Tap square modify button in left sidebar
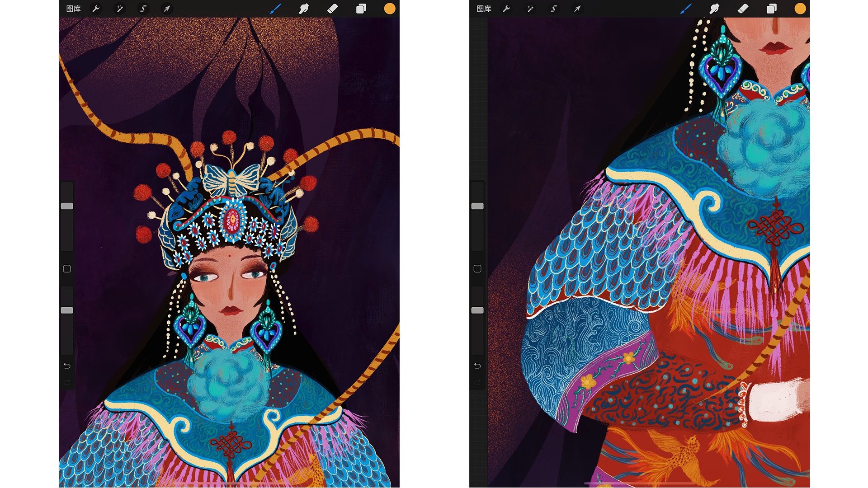The height and width of the screenshot is (488, 868). click(67, 269)
